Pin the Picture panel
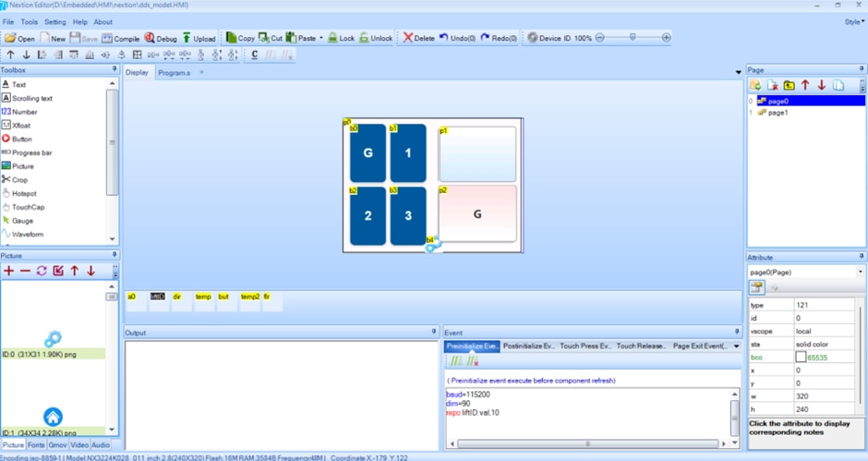 [115, 255]
